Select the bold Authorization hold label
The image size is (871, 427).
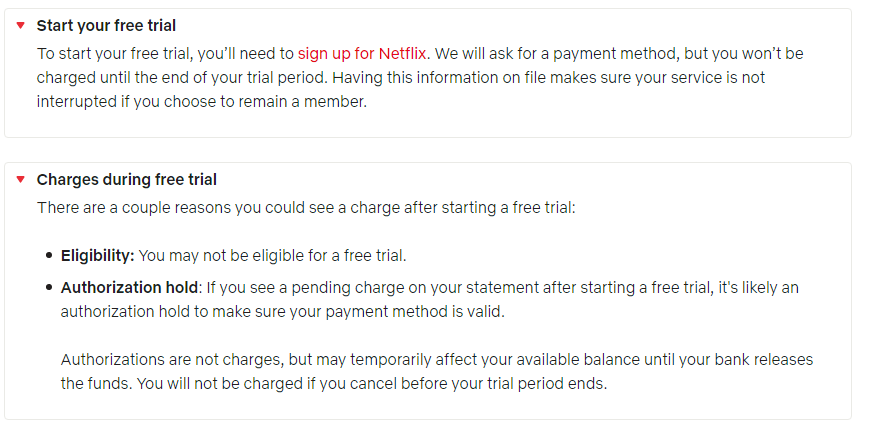pyautogui.click(x=129, y=288)
